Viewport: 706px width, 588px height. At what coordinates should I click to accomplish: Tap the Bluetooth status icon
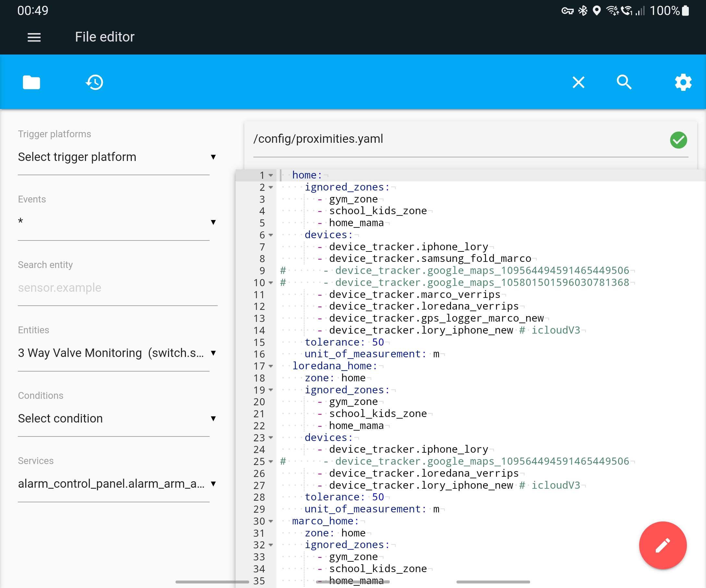pyautogui.click(x=583, y=11)
